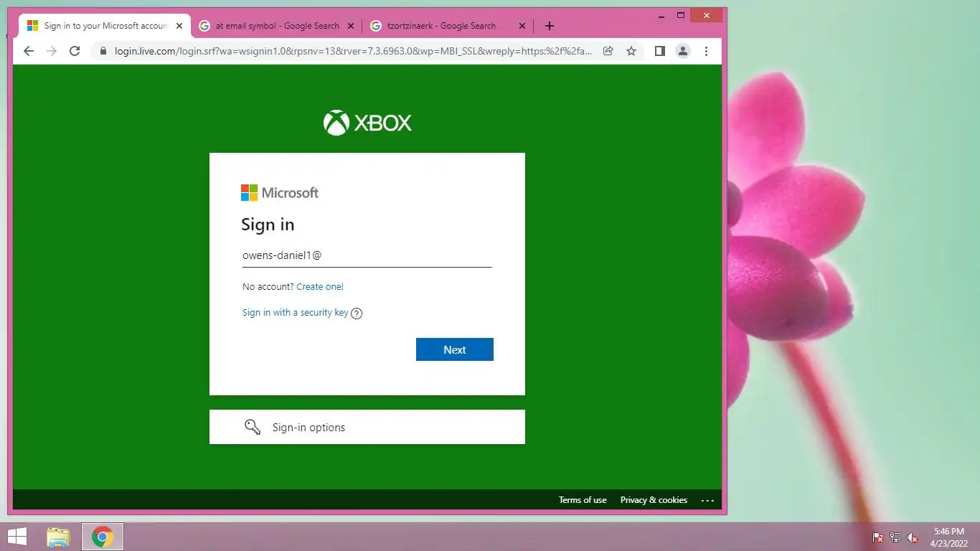Reload the Microsoft sign-in page
Viewport: 980px width, 551px height.
tap(75, 51)
